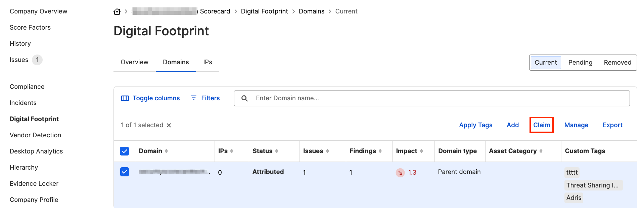Screen dimensions: 644x208
Task: Click Digital Footprint in the breadcrumb
Action: (x=264, y=11)
